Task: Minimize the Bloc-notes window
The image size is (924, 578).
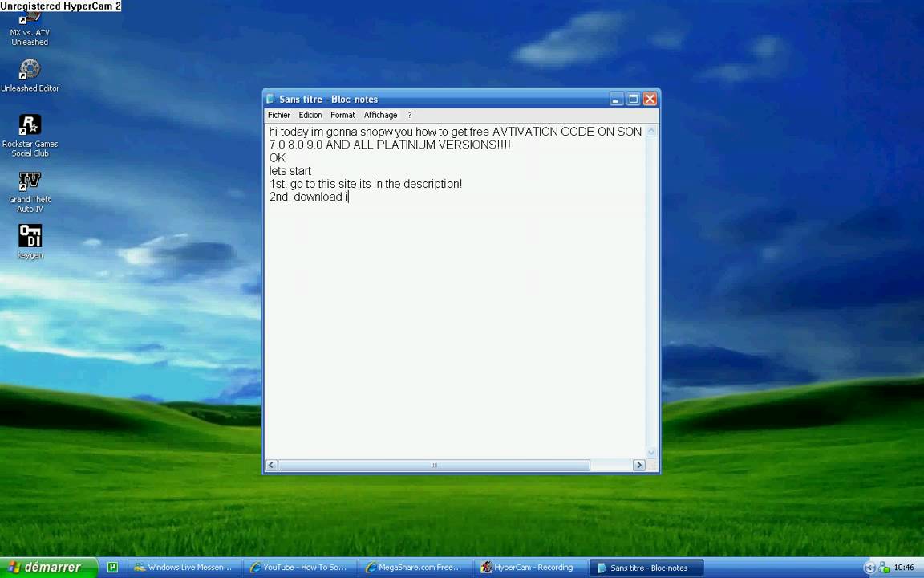Action: click(x=616, y=99)
